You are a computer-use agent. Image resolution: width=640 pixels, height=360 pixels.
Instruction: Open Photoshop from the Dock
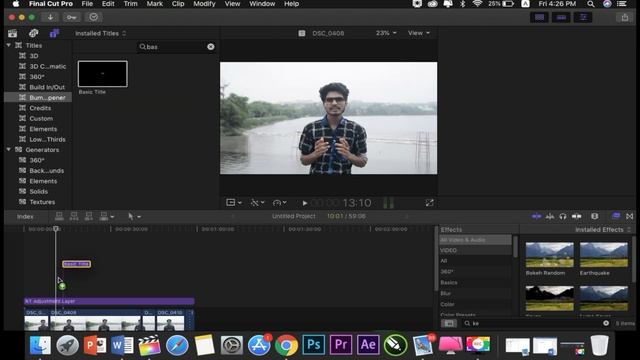coord(313,344)
